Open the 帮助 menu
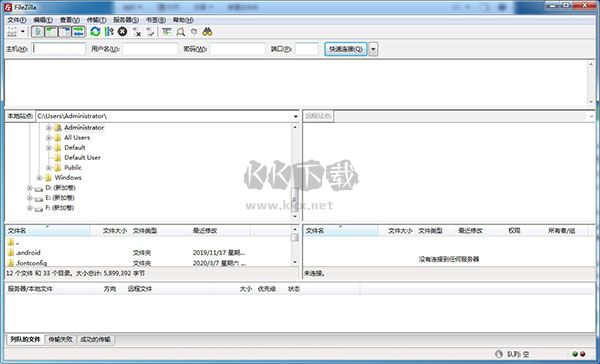 (183, 20)
